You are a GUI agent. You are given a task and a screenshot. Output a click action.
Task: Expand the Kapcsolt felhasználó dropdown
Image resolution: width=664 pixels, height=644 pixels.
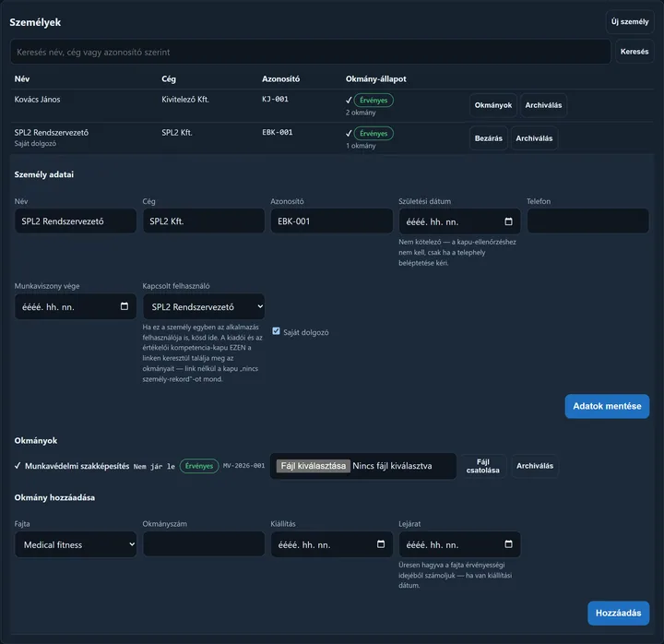204,306
